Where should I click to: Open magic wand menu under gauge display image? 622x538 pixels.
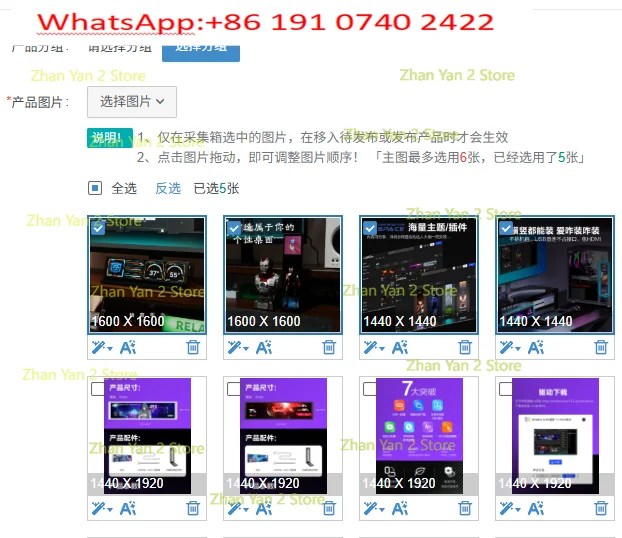point(102,348)
